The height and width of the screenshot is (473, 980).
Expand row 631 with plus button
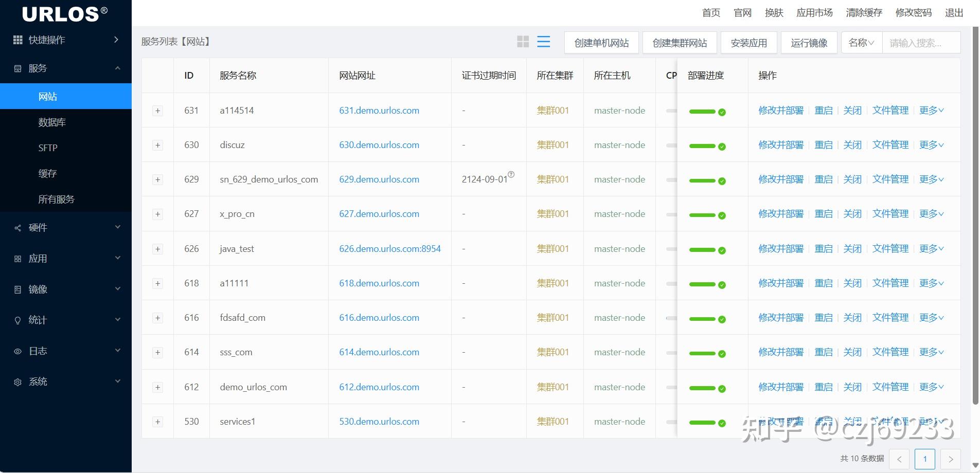[x=158, y=111]
